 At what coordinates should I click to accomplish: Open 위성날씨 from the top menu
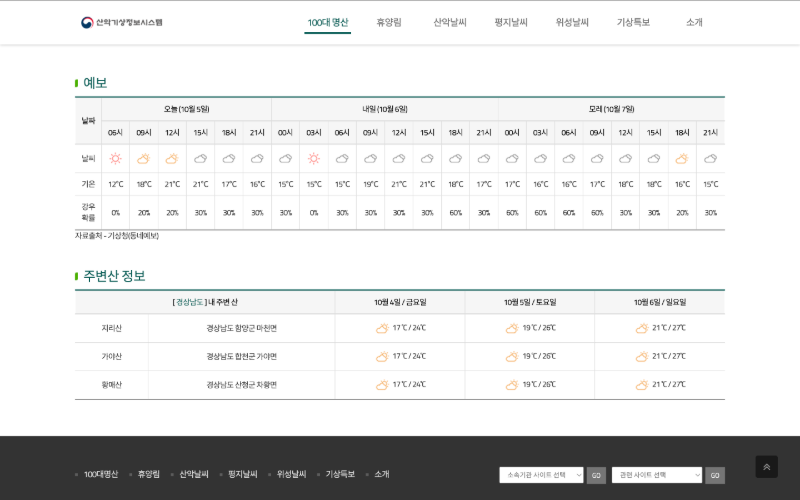[572, 22]
